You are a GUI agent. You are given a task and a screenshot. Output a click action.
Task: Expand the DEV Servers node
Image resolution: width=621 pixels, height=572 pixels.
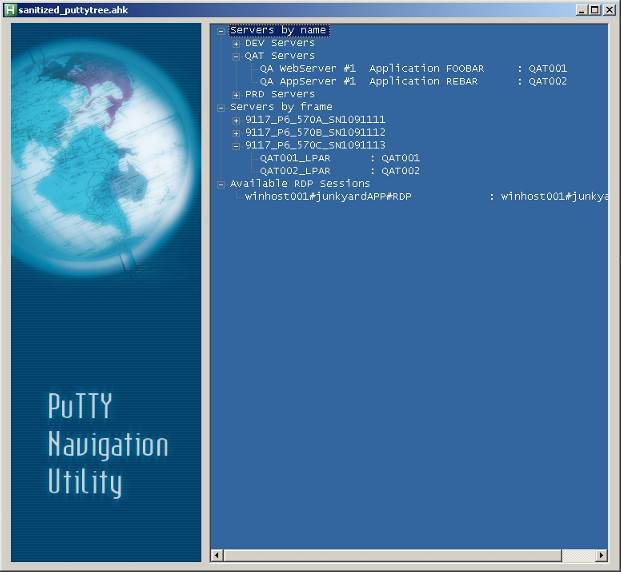pyautogui.click(x=236, y=44)
